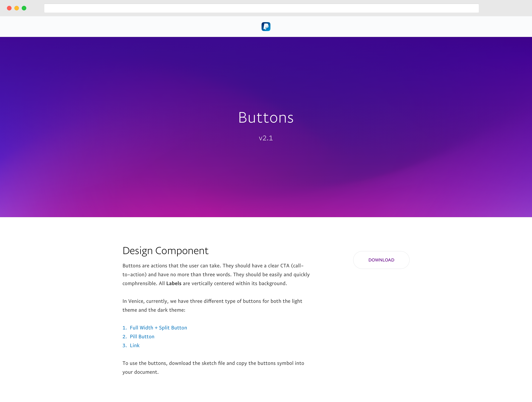
Task: Click the paragraph starting 'Buttons are actions'
Action: (216, 275)
